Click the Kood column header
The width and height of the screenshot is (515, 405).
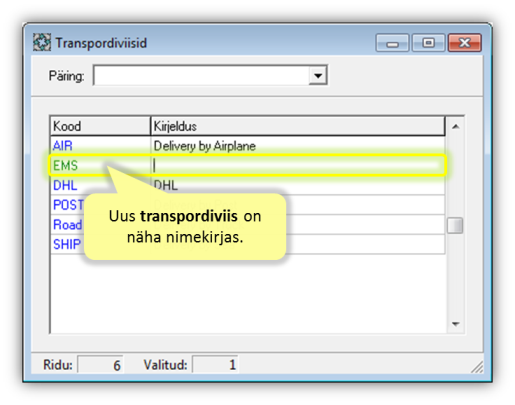pyautogui.click(x=100, y=126)
